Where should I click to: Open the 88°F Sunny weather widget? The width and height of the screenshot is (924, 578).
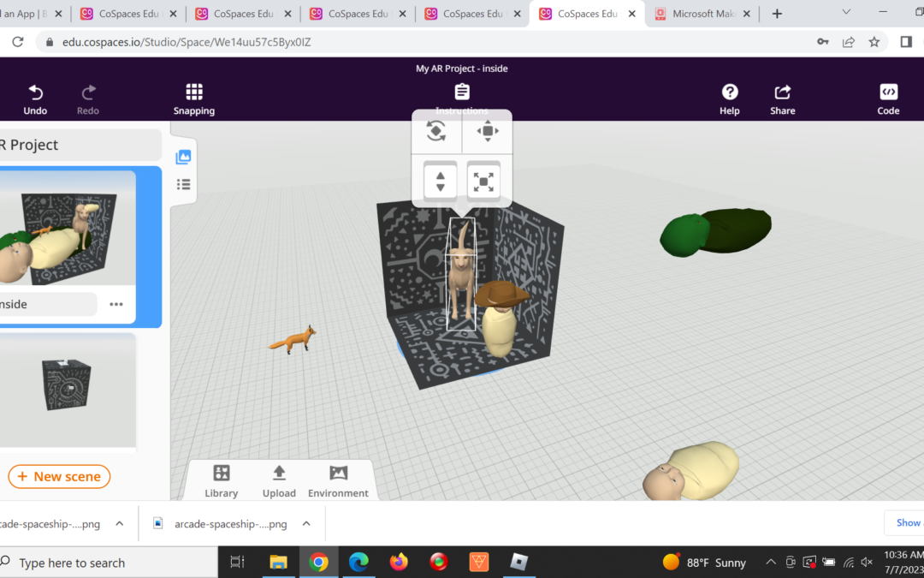[x=704, y=563]
